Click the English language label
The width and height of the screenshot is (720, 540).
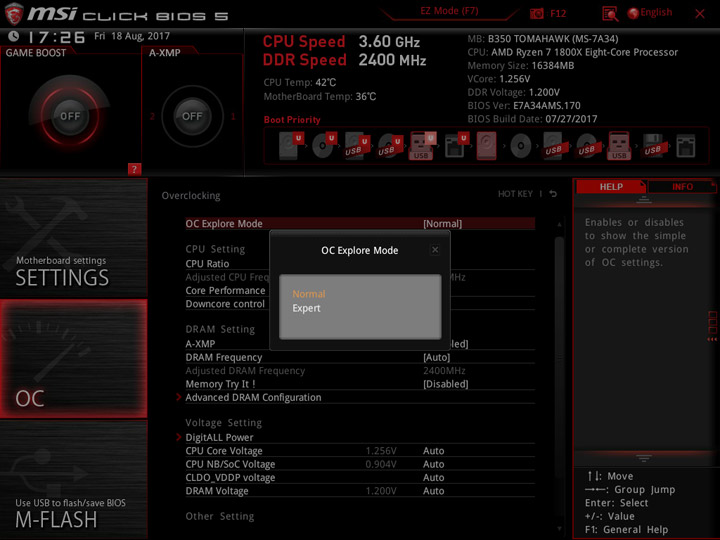[656, 12]
